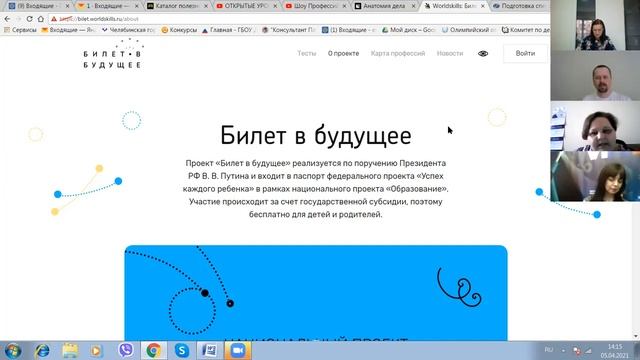This screenshot has height=360, width=640.
Task: Launch Internet Explorer from the taskbar
Action: point(42,351)
